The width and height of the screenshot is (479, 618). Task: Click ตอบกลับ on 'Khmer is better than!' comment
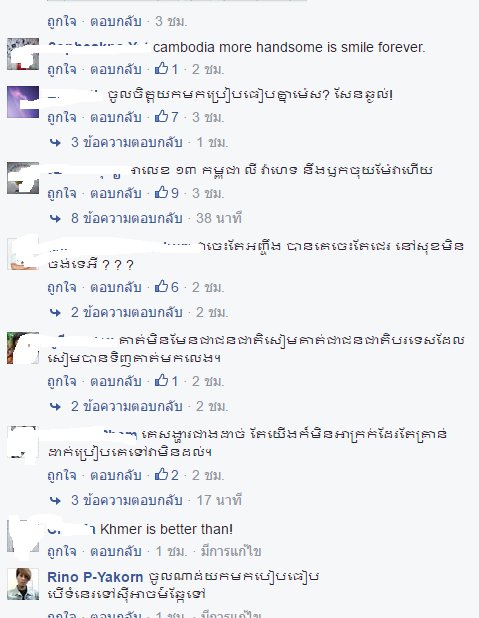[116, 551]
